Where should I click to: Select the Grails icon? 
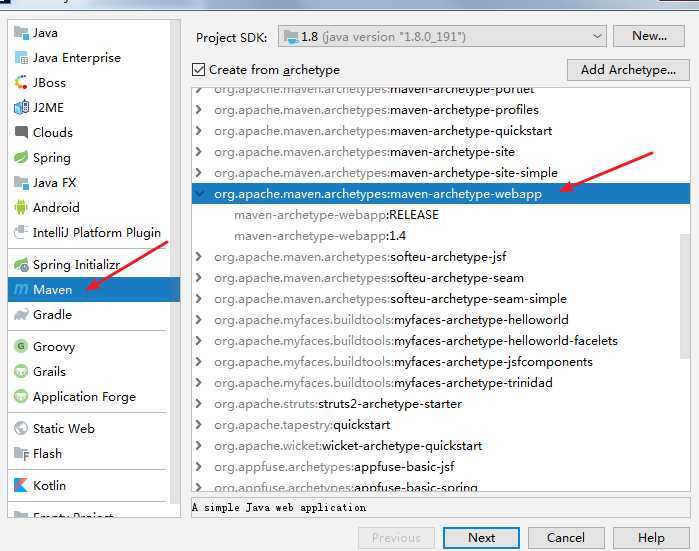21,371
